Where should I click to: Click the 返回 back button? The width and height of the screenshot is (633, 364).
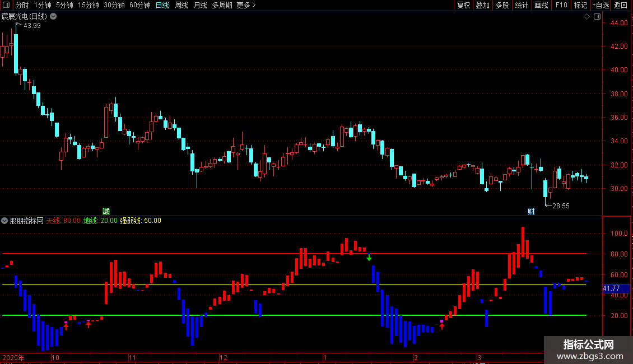tap(621, 5)
